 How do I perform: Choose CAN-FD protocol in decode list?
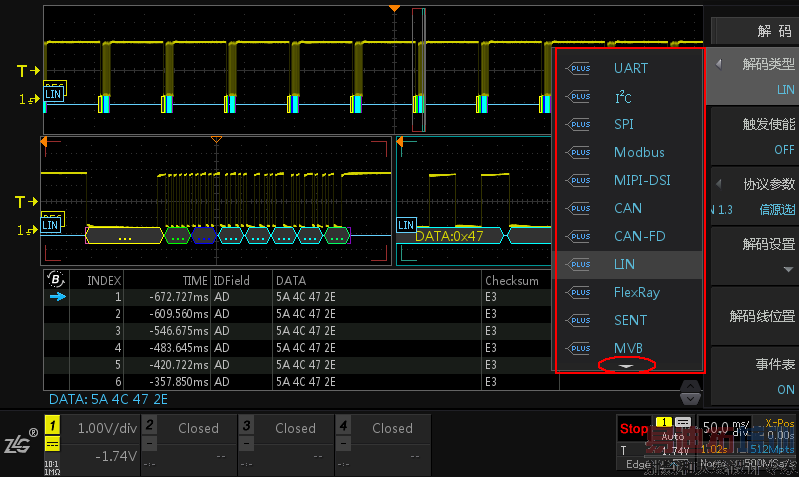(639, 237)
